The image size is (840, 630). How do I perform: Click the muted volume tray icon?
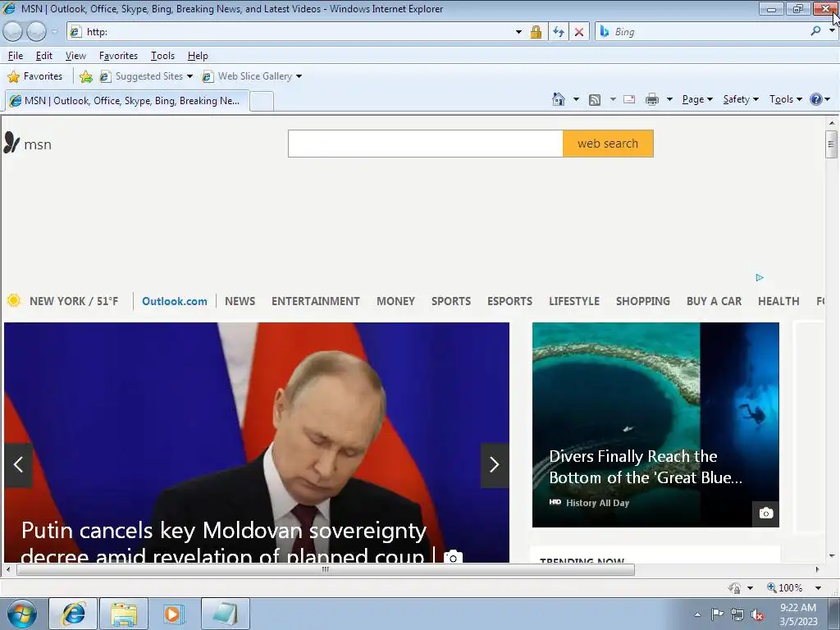(x=757, y=614)
